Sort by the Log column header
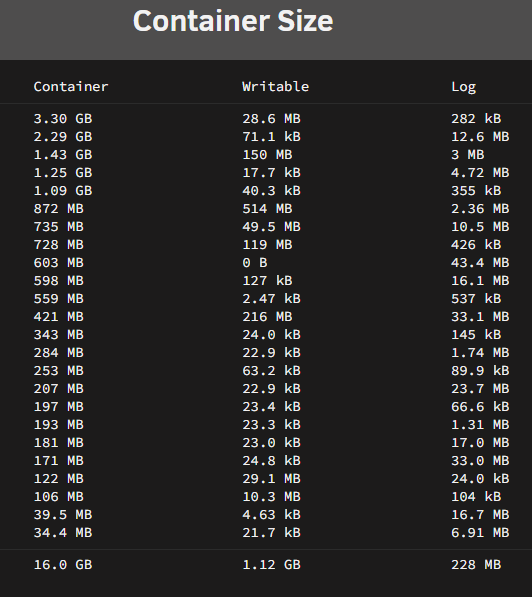 463,87
